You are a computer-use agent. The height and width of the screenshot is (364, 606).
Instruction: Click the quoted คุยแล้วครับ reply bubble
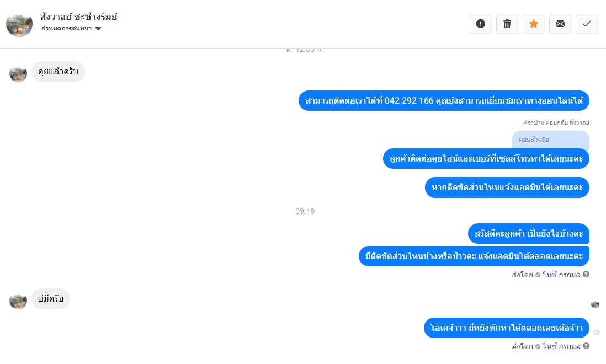(x=551, y=140)
